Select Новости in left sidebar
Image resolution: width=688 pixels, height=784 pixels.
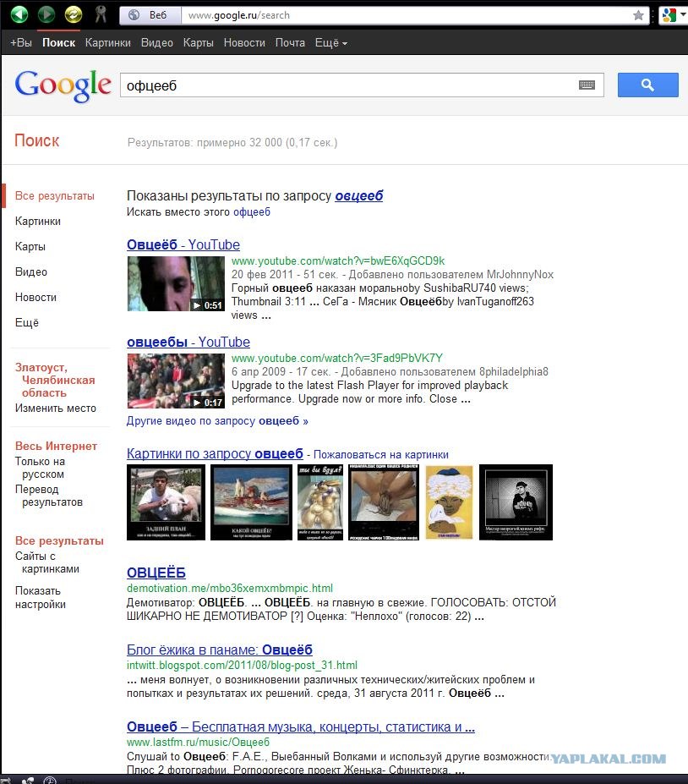tap(35, 297)
